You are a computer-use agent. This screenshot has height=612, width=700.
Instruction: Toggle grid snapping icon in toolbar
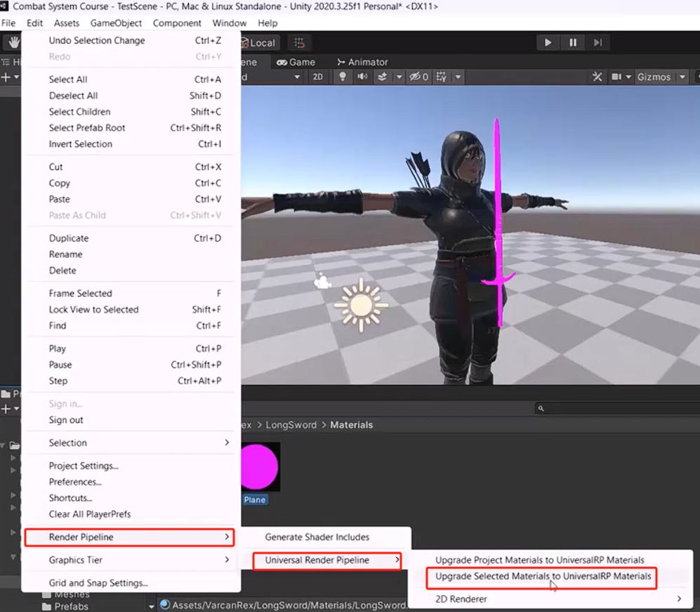pyautogui.click(x=299, y=43)
